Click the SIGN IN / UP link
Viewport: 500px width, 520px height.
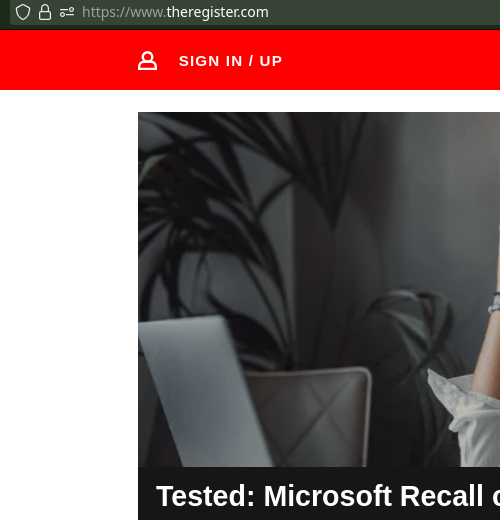(230, 61)
